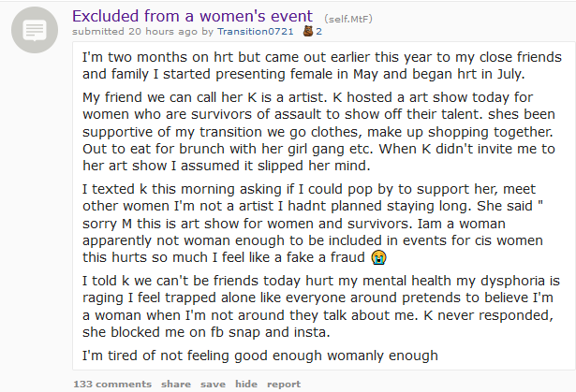Click the line 'her art show I assumed it slipped her mind'
Viewport: 576px width, 392px height.
227,166
